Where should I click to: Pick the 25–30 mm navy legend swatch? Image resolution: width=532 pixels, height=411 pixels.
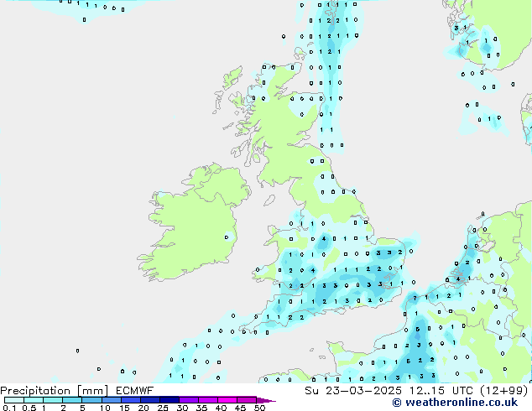pos(170,400)
